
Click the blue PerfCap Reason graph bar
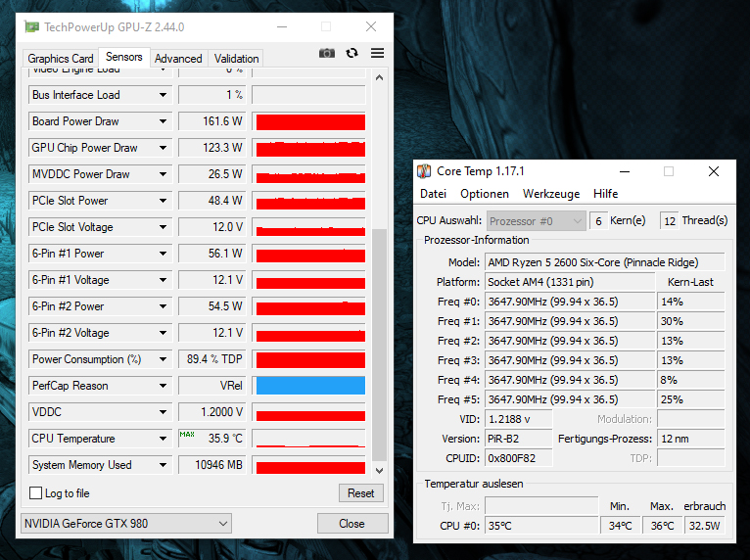point(309,386)
